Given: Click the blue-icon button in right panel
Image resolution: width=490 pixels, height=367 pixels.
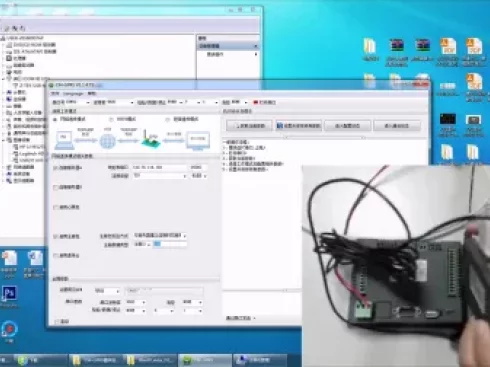Looking at the screenshot, I should pos(299,126).
